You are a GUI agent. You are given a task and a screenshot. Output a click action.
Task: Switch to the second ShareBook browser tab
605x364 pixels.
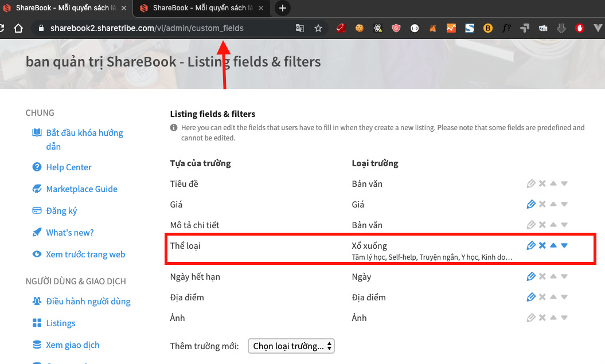195,8
